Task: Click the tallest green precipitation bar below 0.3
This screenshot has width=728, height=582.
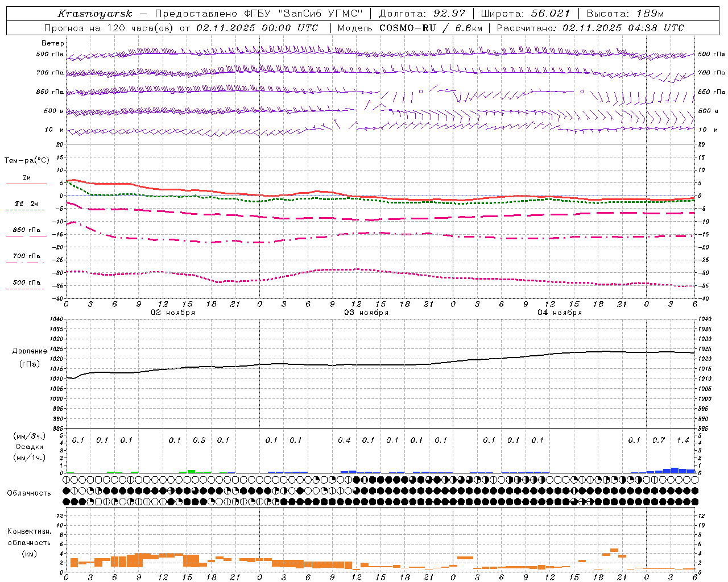Action: [x=191, y=471]
